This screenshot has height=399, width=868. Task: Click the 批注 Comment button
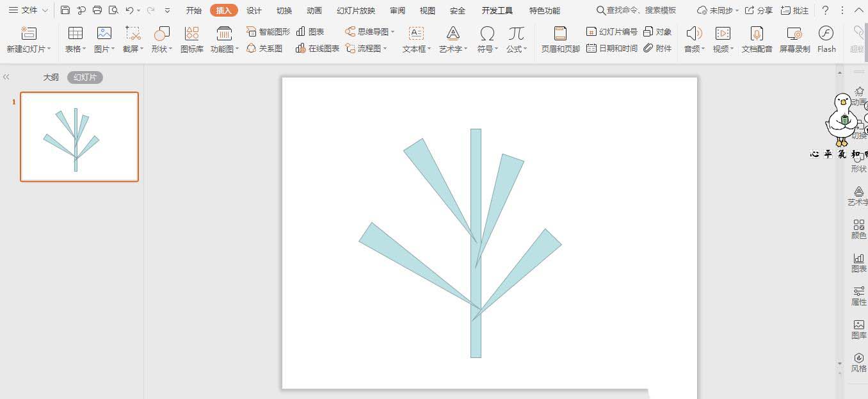point(794,10)
